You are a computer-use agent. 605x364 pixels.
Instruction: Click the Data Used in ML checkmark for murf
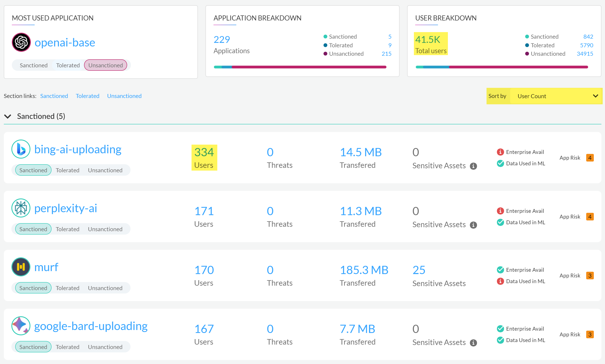(500, 281)
